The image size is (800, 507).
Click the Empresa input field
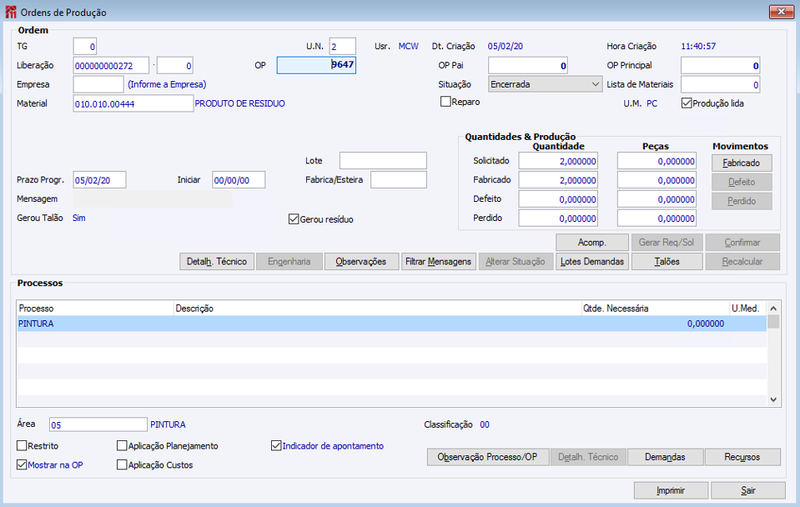click(98, 84)
